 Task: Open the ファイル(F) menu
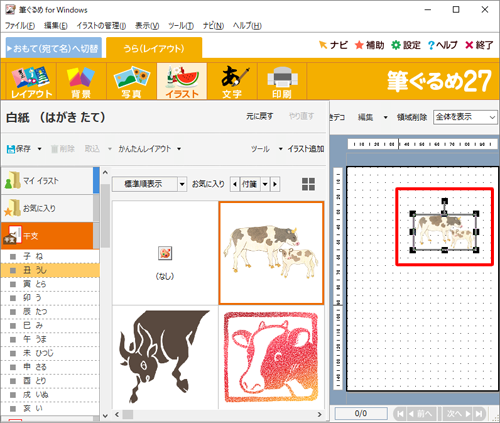coord(20,26)
